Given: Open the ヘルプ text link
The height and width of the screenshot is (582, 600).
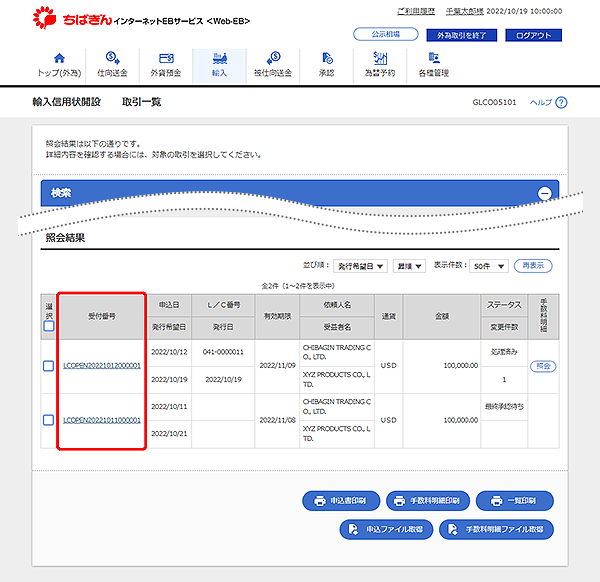Looking at the screenshot, I should click(541, 103).
